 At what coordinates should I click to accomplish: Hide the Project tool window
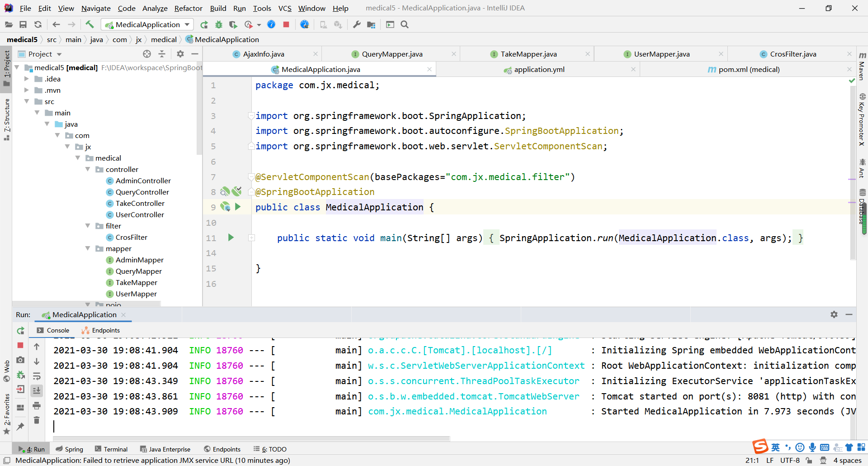[x=195, y=54]
